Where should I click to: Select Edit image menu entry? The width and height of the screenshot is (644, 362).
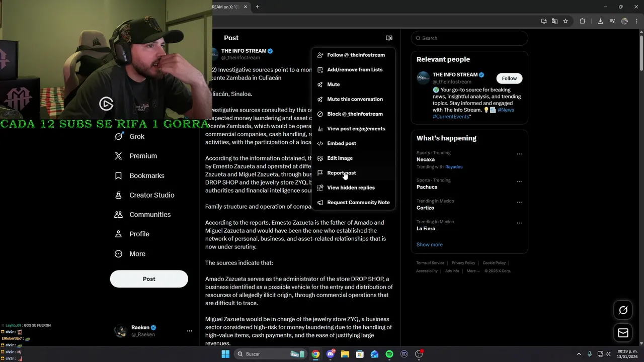tap(353, 158)
